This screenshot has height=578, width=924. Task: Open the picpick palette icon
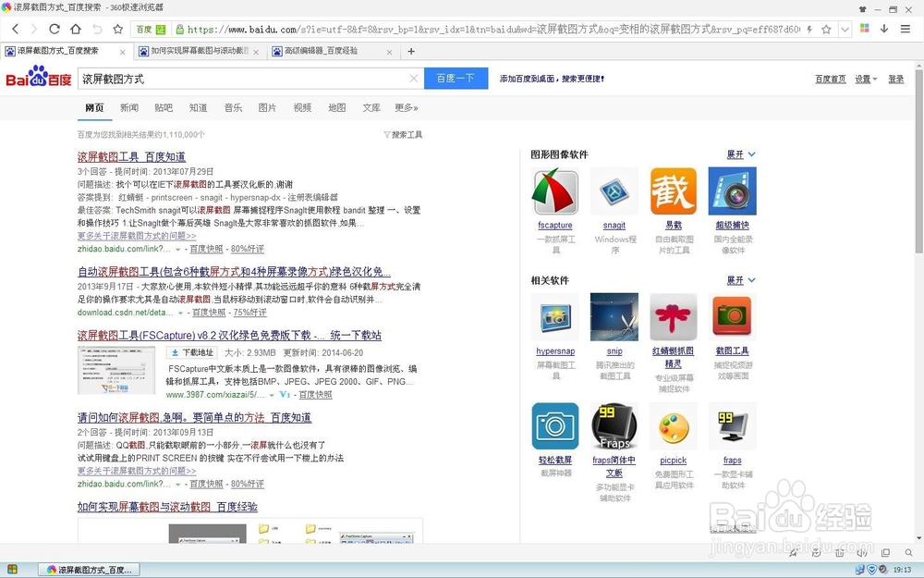[x=673, y=426]
